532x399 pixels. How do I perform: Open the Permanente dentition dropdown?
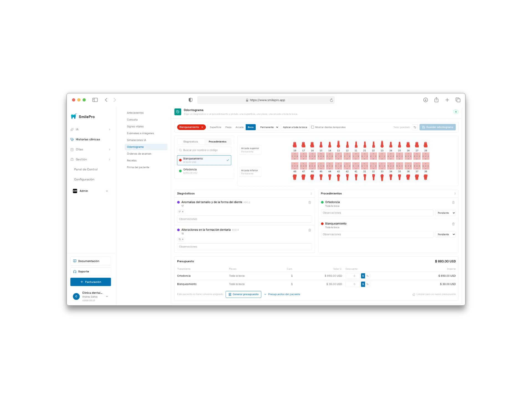[x=269, y=127]
